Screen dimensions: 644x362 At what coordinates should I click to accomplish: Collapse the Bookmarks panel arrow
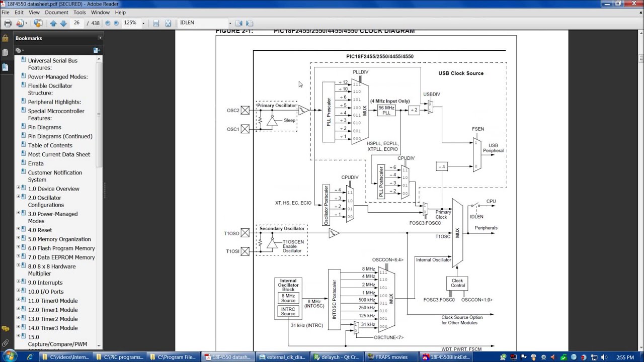point(100,38)
